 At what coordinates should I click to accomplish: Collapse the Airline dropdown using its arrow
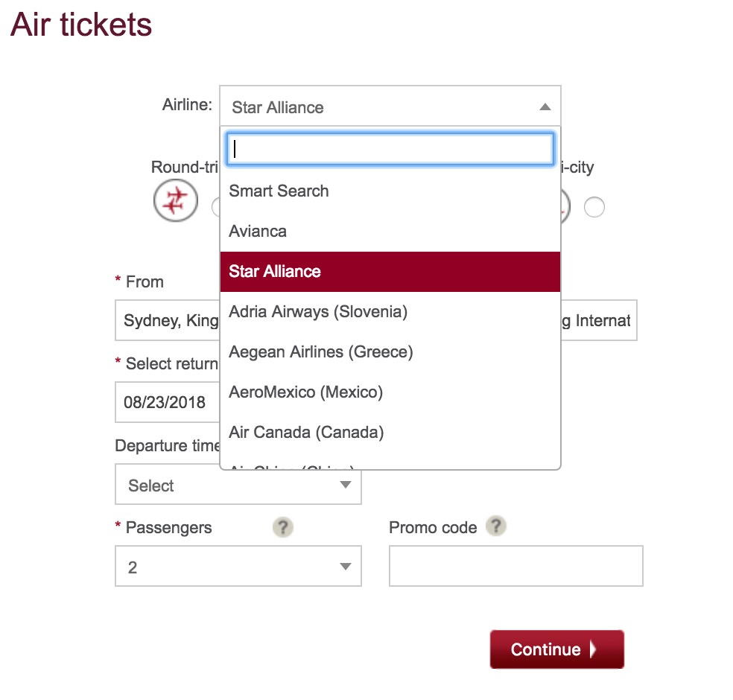[545, 107]
